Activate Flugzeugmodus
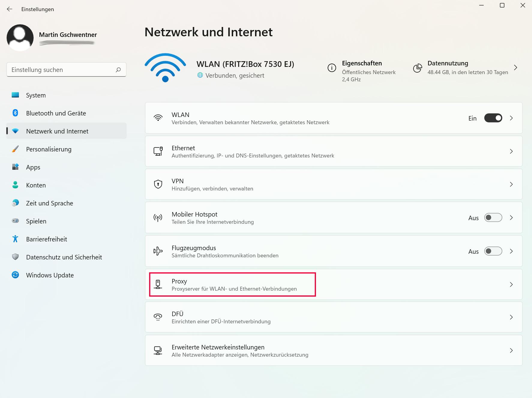 click(493, 251)
